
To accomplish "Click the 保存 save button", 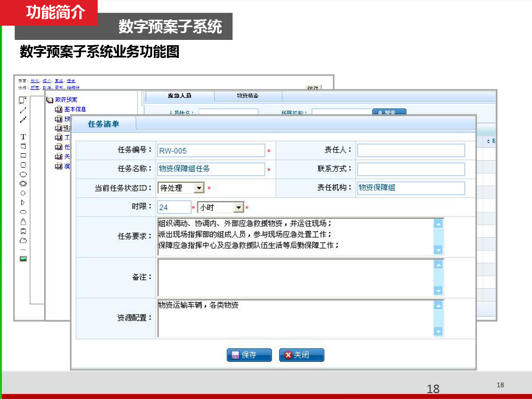I will pos(249,355).
